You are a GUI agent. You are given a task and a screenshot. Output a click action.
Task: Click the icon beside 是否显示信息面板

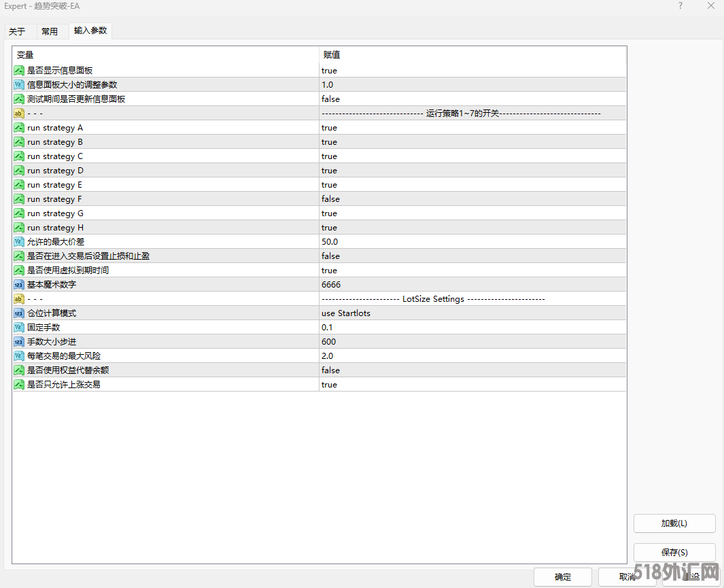point(19,71)
